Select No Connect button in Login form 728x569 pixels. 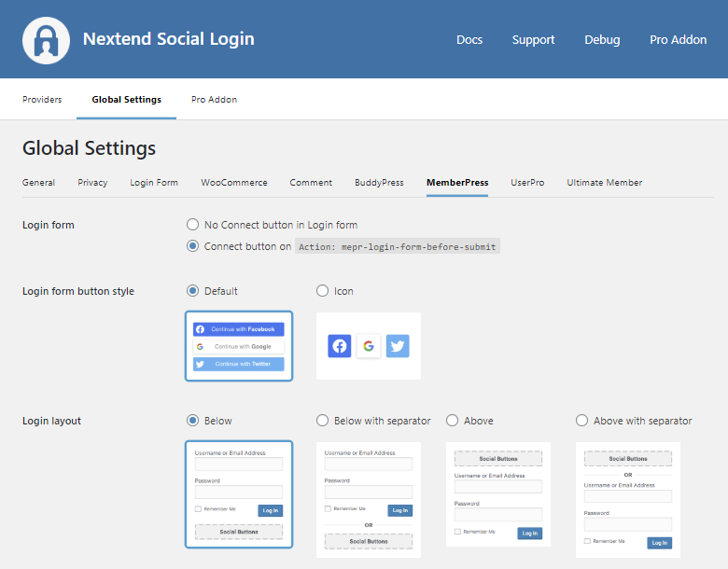(193, 225)
